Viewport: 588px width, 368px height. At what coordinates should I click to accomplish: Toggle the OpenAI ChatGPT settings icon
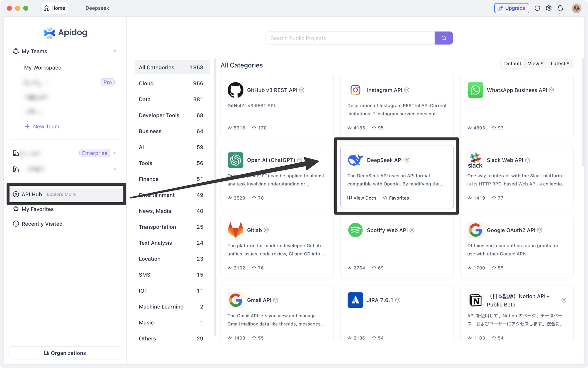300,160
